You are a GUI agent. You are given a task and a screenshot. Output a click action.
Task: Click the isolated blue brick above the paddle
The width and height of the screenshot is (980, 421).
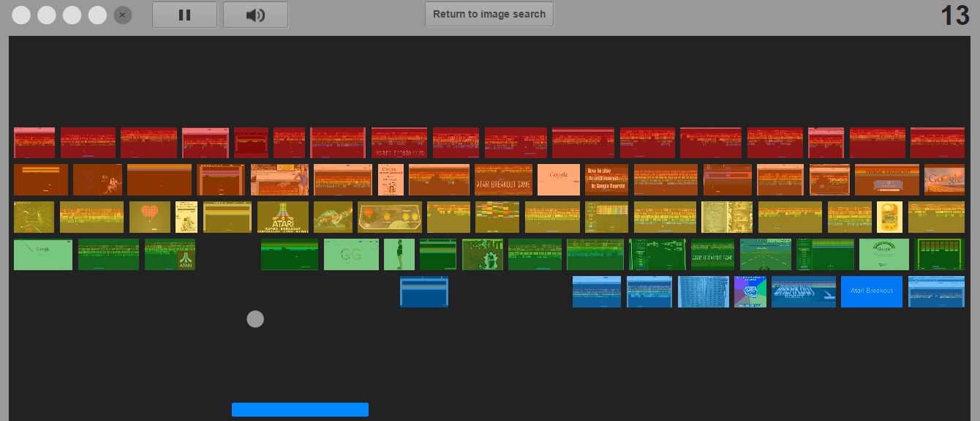point(424,291)
